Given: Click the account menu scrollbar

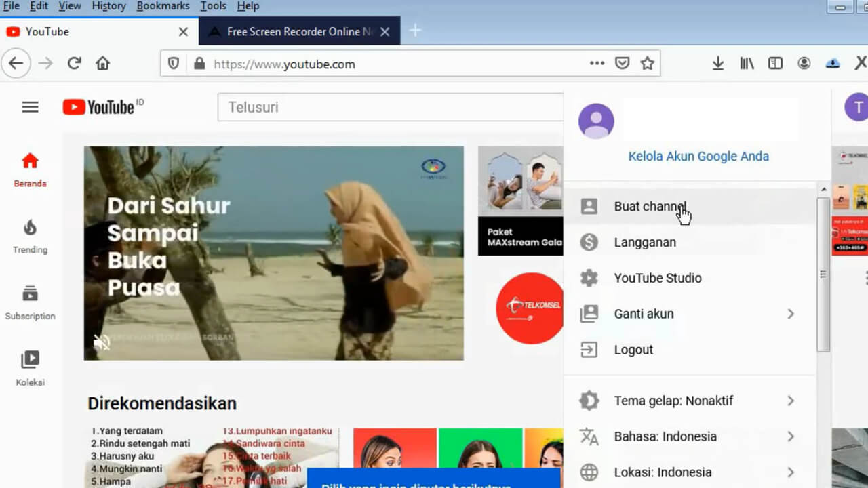Looking at the screenshot, I should [823, 274].
